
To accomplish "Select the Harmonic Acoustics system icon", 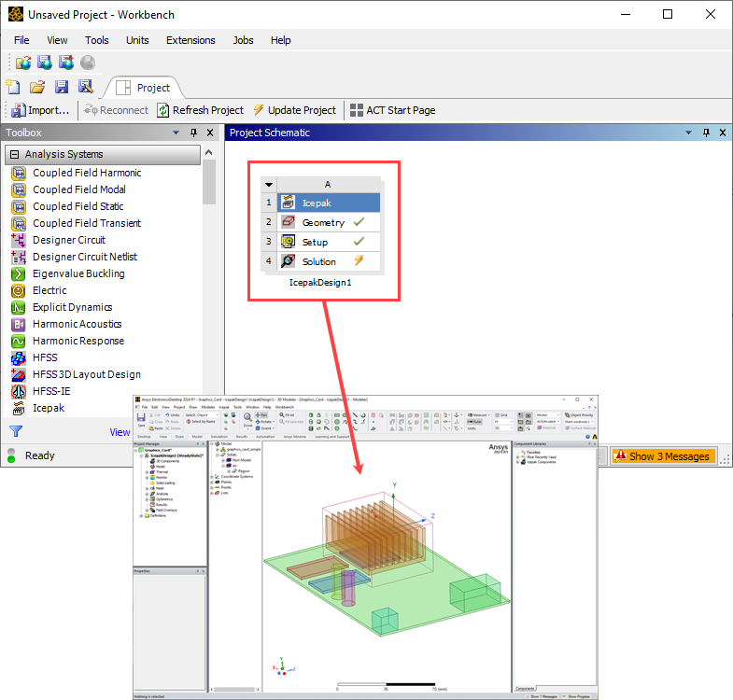I will pyautogui.click(x=19, y=324).
